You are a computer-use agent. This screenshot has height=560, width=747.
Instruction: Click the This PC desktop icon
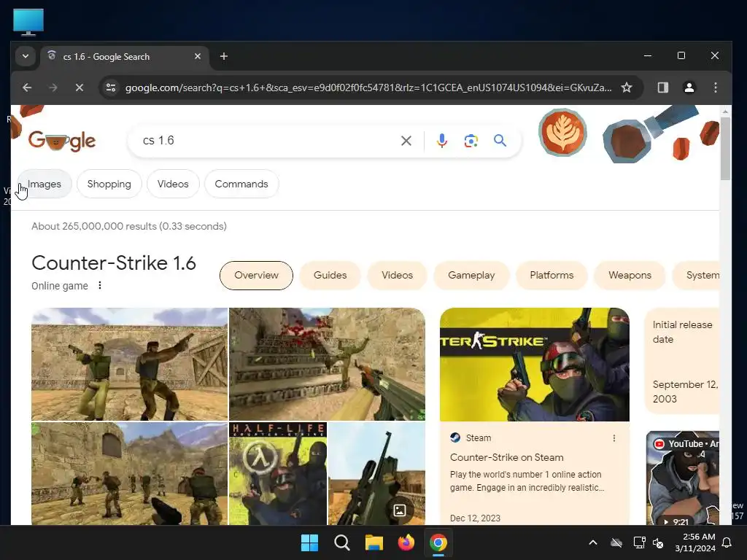pyautogui.click(x=28, y=23)
